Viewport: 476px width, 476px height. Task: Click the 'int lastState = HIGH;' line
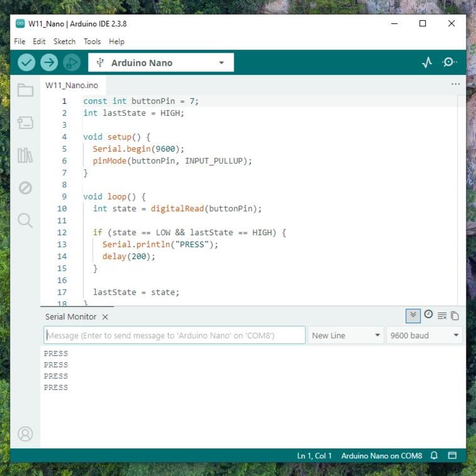pos(133,113)
